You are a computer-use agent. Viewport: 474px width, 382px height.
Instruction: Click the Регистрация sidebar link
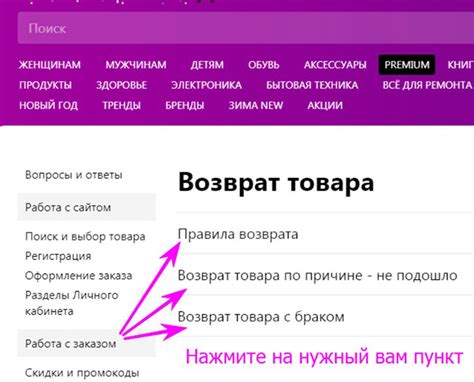coord(58,256)
